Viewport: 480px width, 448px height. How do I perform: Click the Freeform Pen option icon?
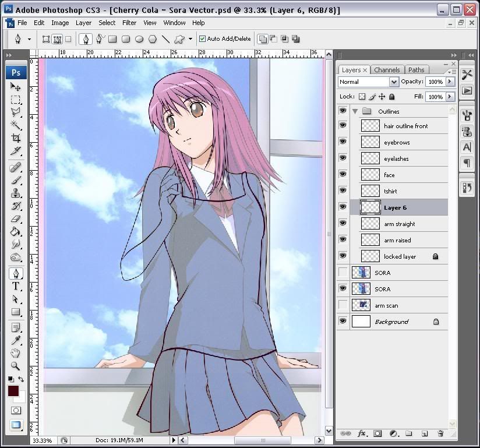tap(100, 39)
